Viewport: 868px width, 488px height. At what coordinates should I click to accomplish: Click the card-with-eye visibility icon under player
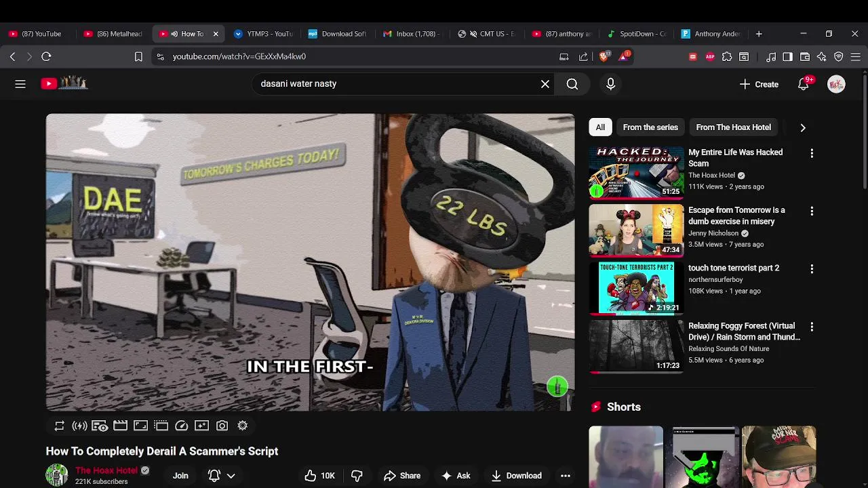pos(100,426)
